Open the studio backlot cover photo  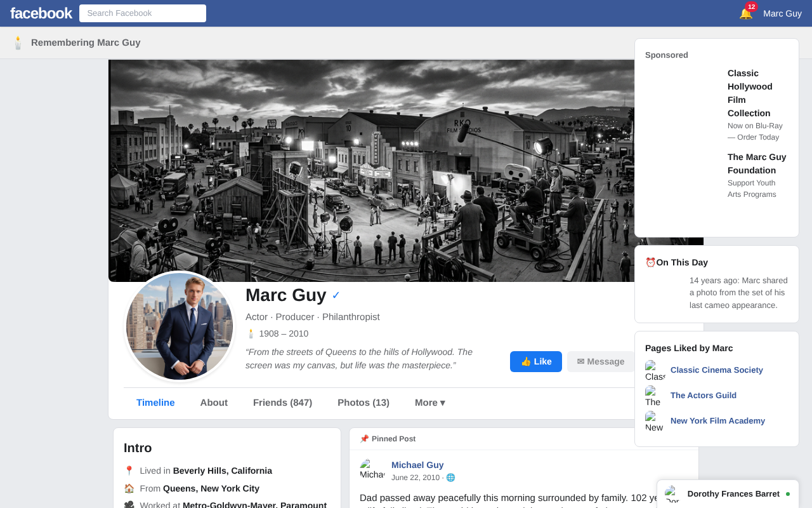coord(372,171)
